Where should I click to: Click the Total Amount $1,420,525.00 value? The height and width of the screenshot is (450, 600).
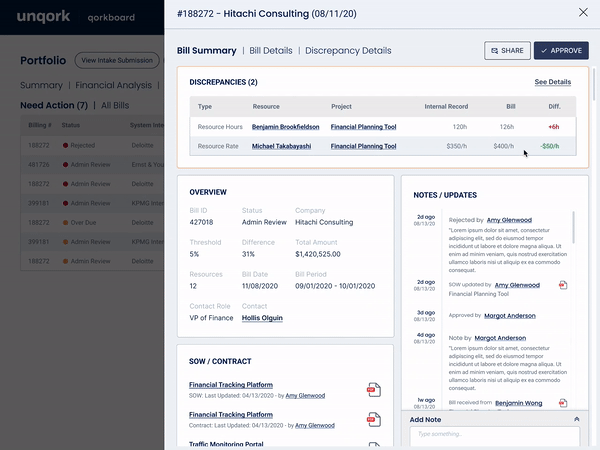tap(318, 254)
